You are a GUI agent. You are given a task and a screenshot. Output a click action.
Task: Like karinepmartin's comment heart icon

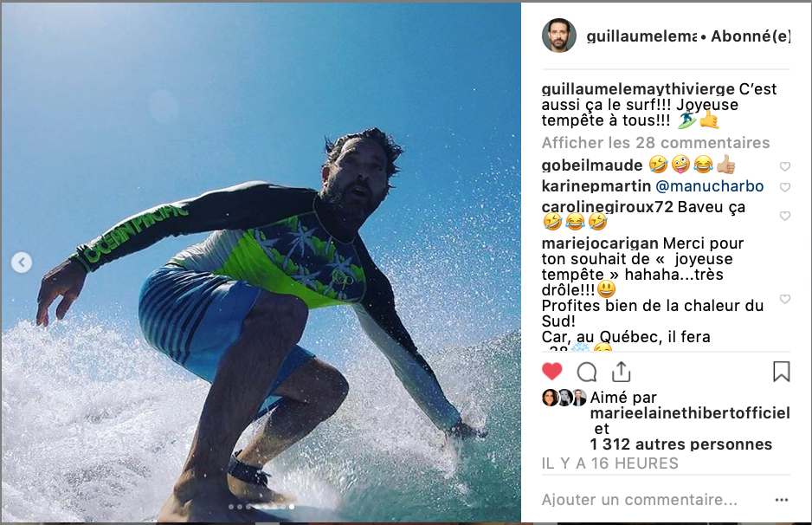point(785,187)
